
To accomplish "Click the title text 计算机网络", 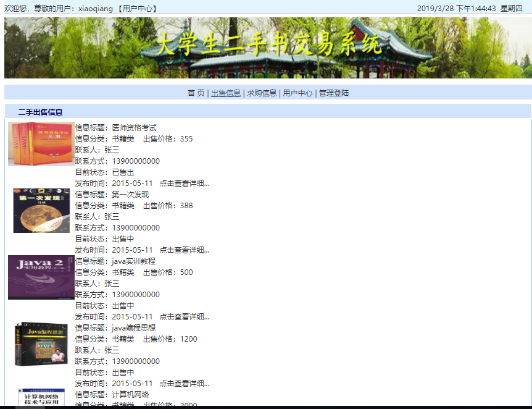I will [x=130, y=394].
